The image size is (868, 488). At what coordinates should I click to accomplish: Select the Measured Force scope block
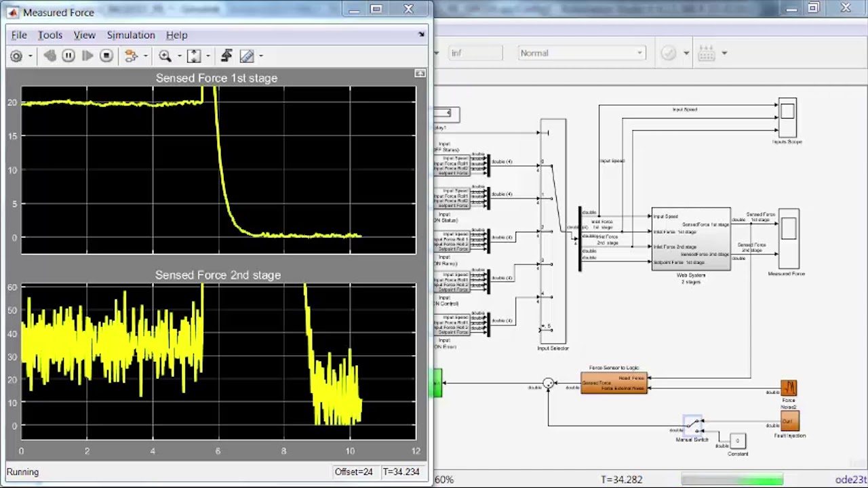tap(788, 239)
